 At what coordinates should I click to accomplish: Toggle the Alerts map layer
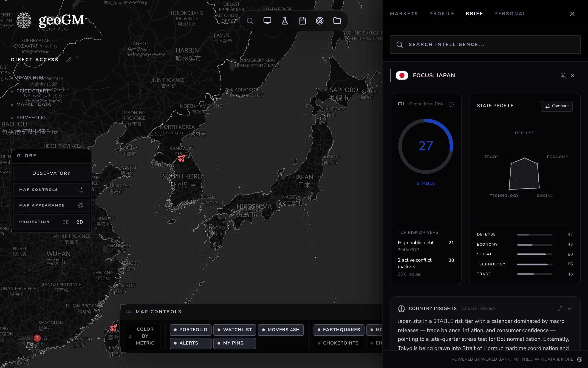[x=190, y=343]
